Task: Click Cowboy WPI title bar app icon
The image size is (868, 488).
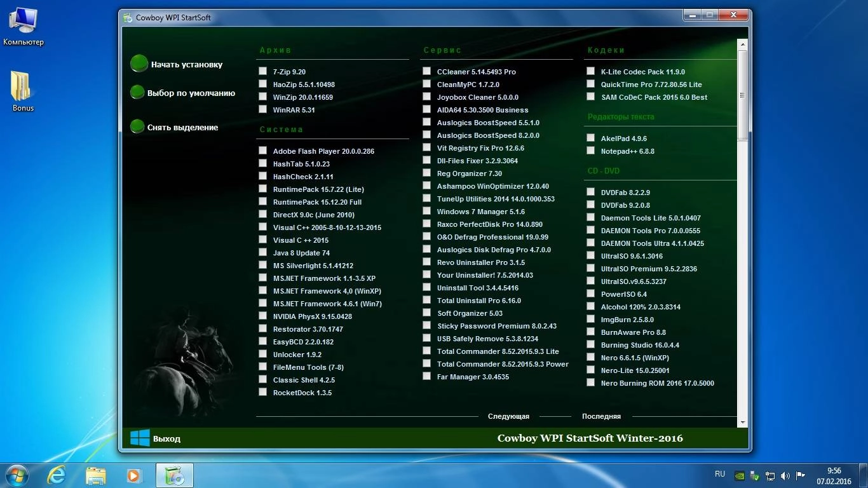Action: [x=128, y=18]
